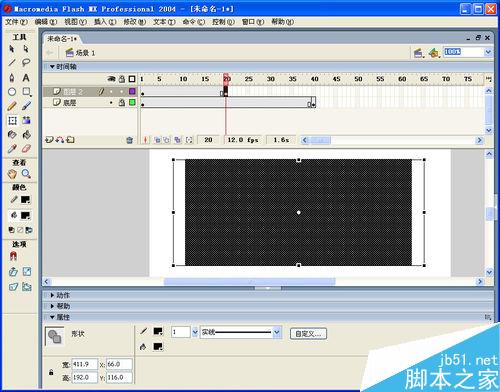Open the View menu

pos(75,22)
